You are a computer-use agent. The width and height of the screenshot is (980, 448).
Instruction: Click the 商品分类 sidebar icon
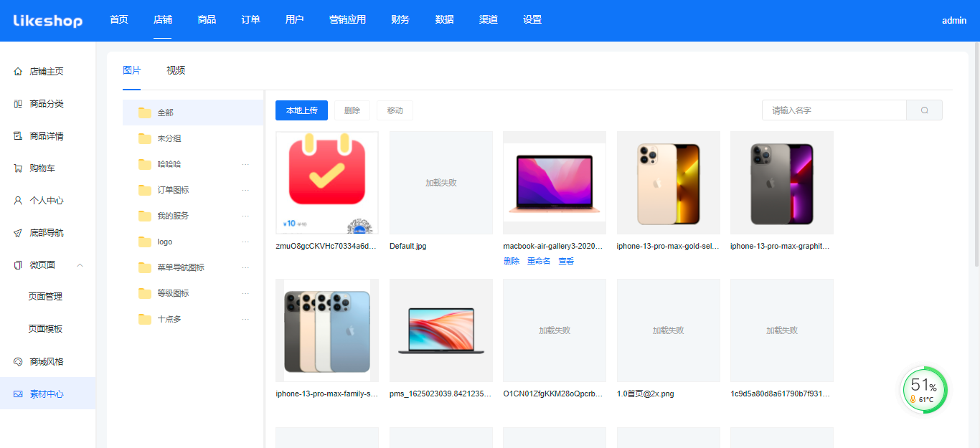pos(18,104)
